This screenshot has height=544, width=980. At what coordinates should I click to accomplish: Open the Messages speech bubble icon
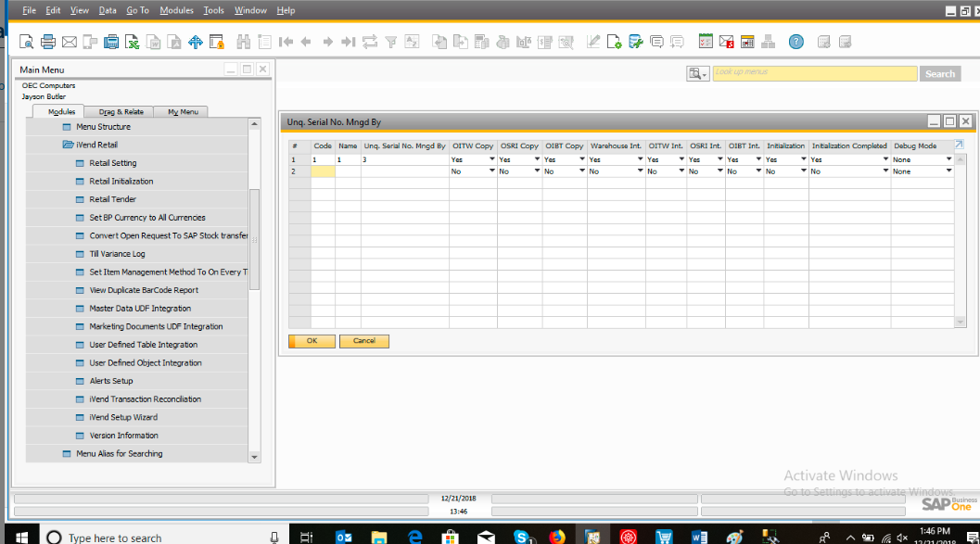(x=656, y=42)
